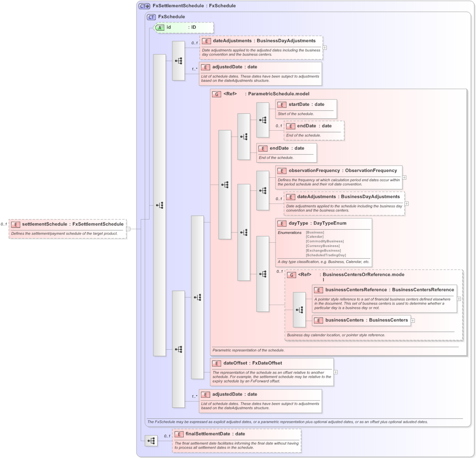Click 'Start of the schedule.' description
476x458 pixels.
pos(296,114)
